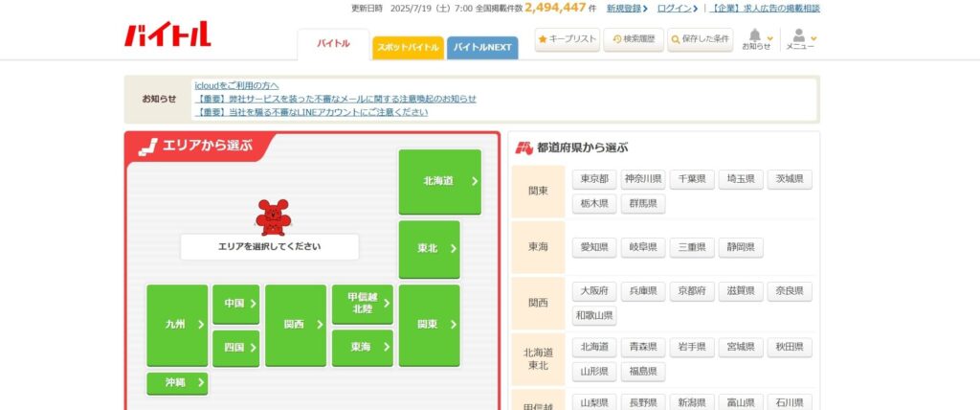Select 九州 area on map

177,325
